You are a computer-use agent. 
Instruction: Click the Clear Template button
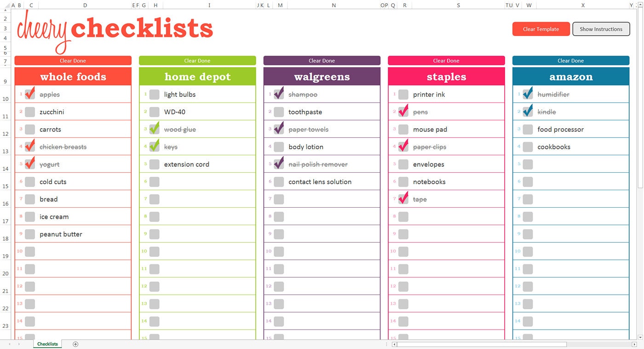(541, 29)
